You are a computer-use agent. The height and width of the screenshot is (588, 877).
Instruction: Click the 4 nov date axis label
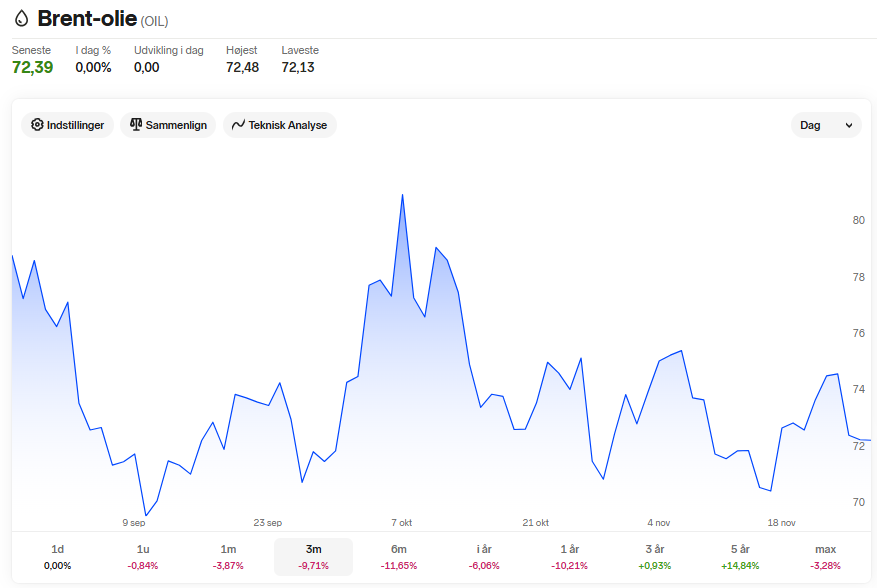pos(658,523)
